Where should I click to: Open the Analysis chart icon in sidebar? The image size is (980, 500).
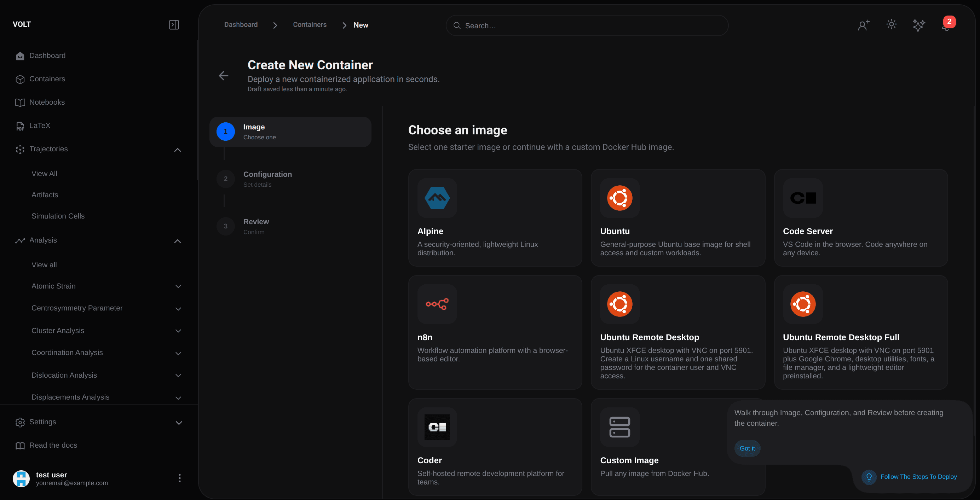click(20, 240)
